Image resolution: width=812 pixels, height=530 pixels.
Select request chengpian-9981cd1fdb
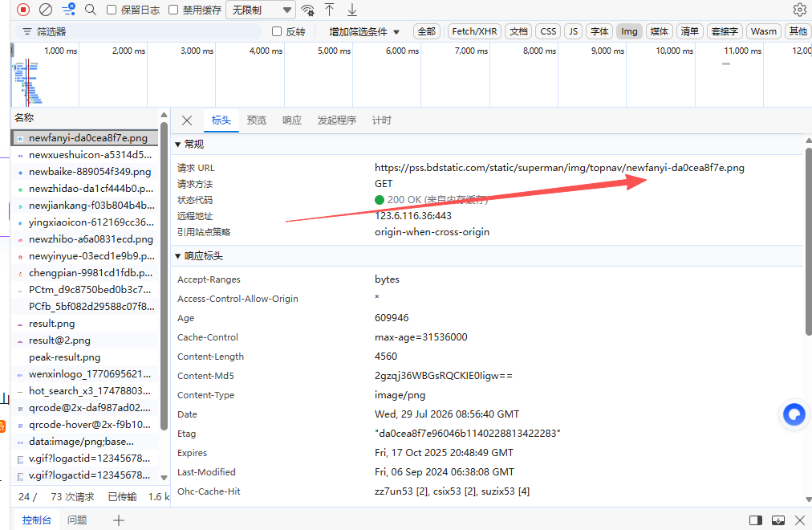[84, 272]
